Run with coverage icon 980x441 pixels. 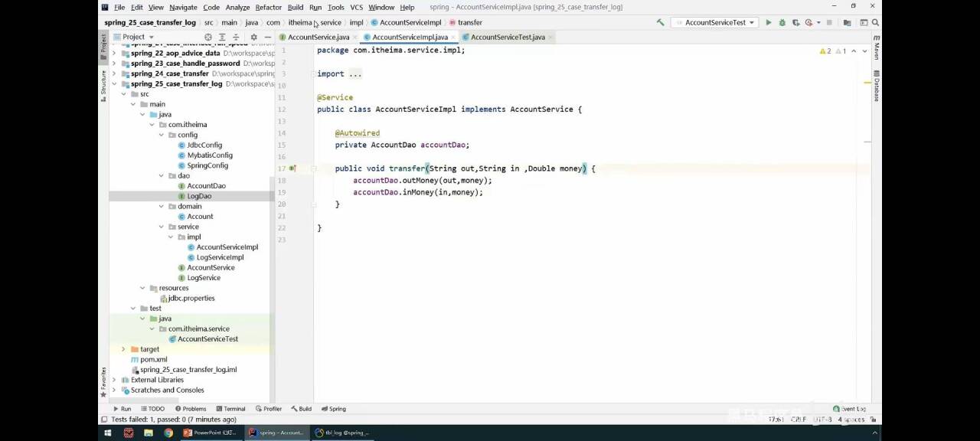pyautogui.click(x=795, y=23)
